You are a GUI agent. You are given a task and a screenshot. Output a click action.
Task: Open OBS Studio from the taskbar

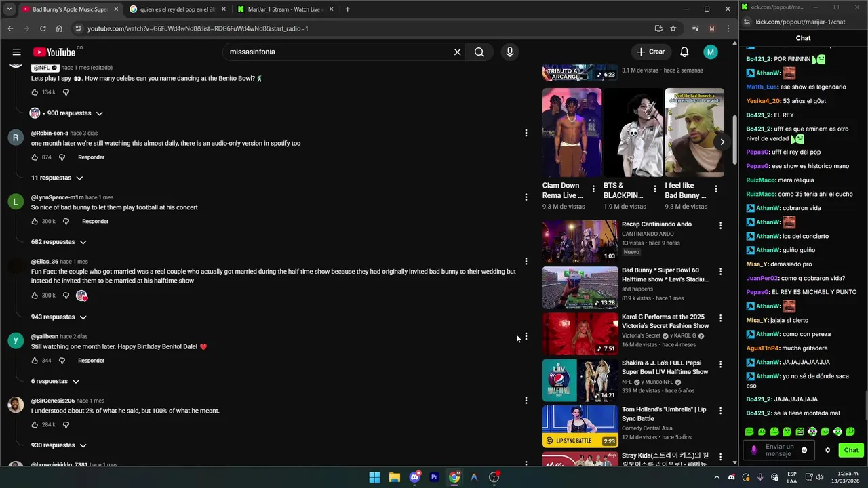tap(494, 477)
